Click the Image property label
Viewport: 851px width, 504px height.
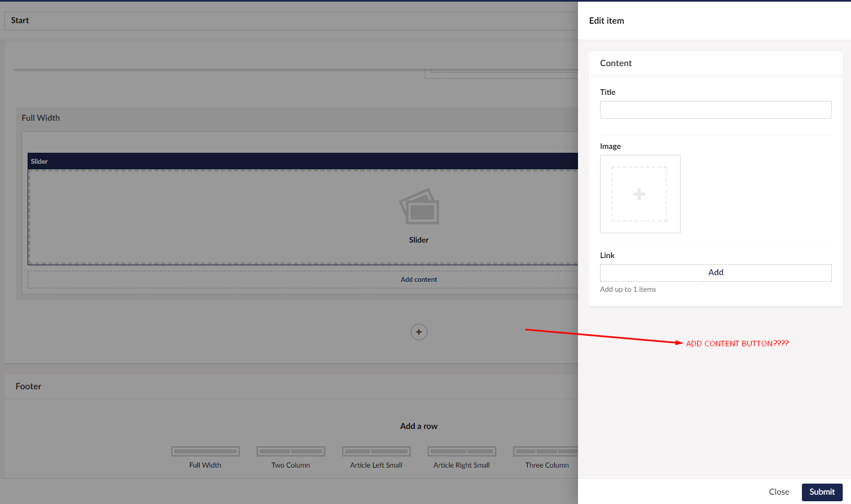coord(611,146)
